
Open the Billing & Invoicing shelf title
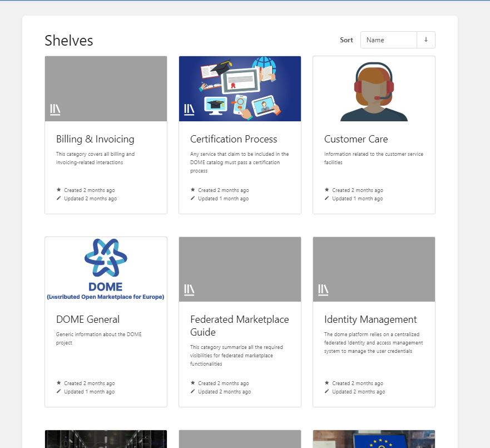click(95, 139)
